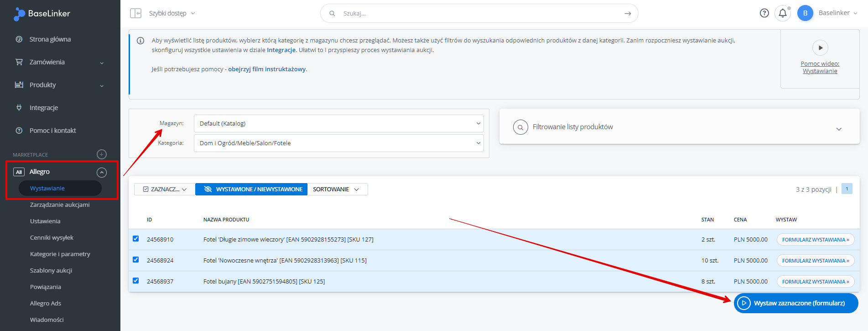This screenshot has width=868, height=331.
Task: Open the help question mark icon
Action: coord(764,13)
